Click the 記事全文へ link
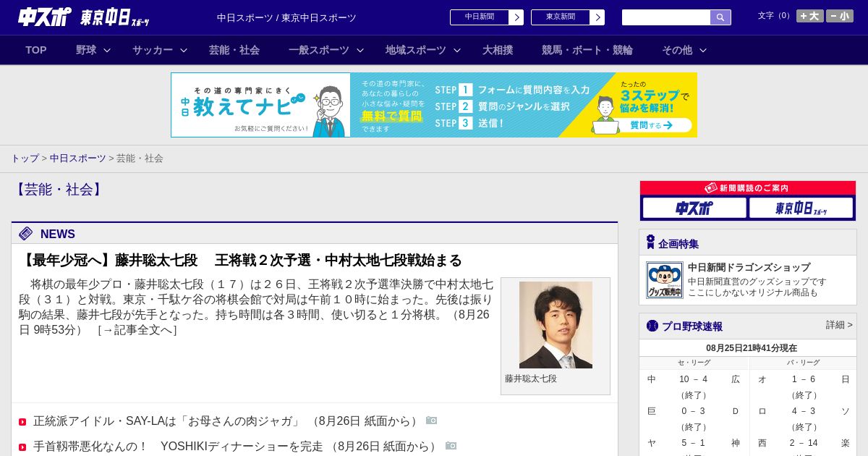Screen dimensions: 868x456 point(137,330)
